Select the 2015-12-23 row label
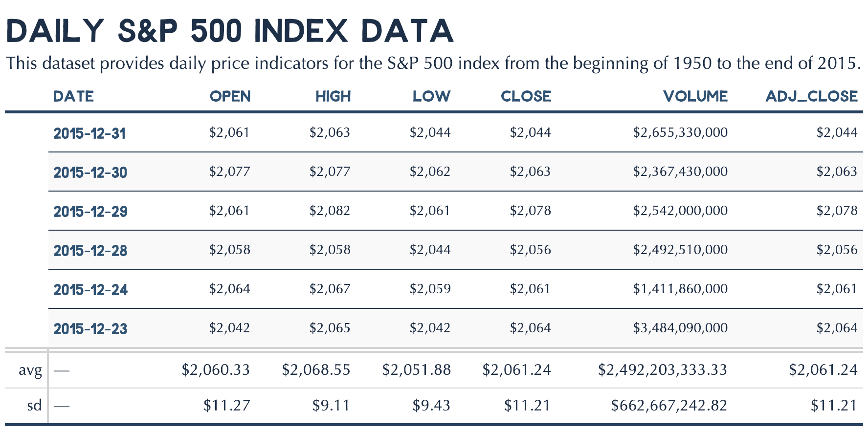868x431 pixels. [x=90, y=328]
